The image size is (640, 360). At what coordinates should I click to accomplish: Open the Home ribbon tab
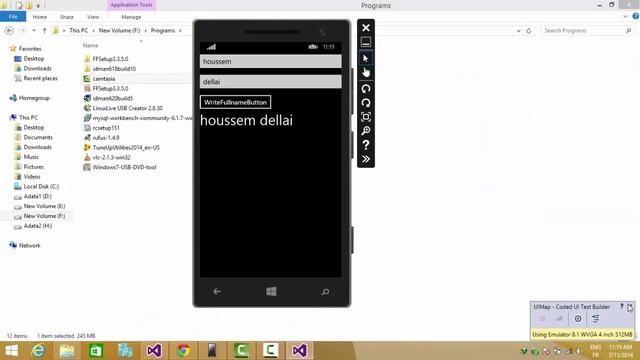point(40,17)
